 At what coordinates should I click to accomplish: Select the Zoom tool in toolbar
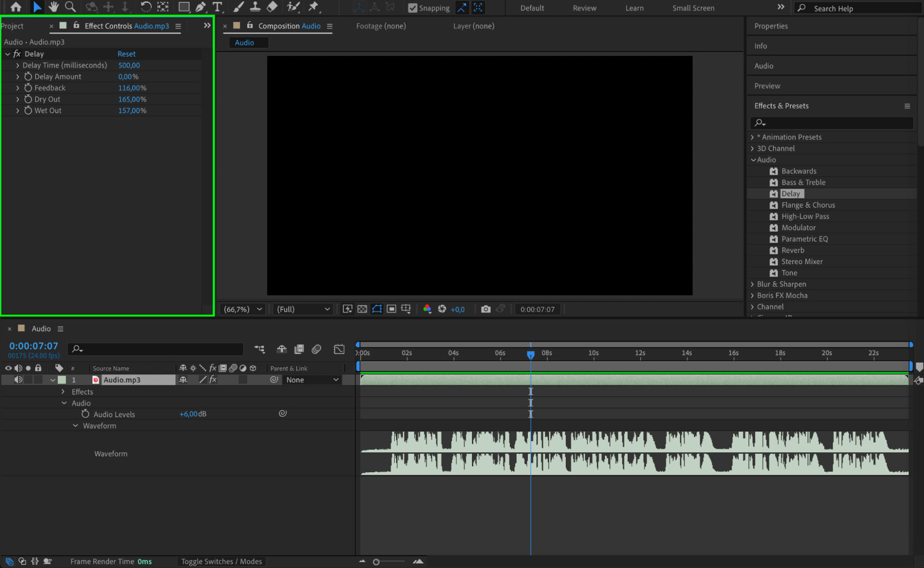(x=70, y=7)
